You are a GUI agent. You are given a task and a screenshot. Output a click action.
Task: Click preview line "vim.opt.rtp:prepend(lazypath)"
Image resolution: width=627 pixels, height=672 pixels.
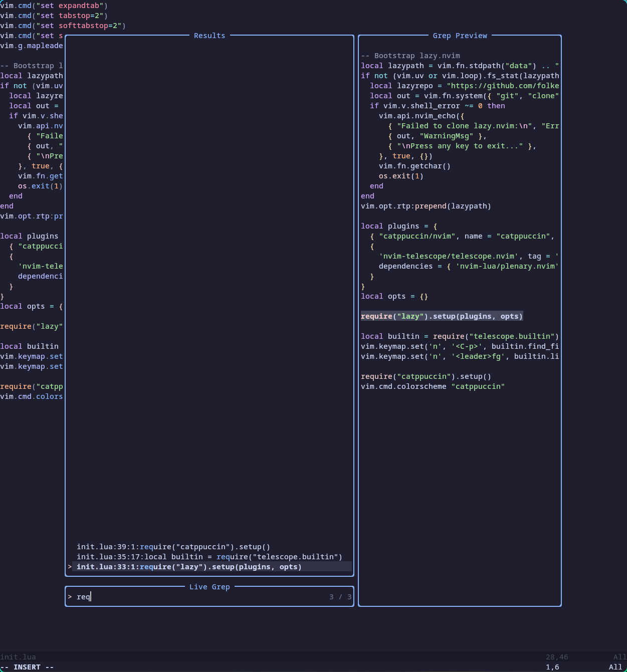(x=426, y=206)
